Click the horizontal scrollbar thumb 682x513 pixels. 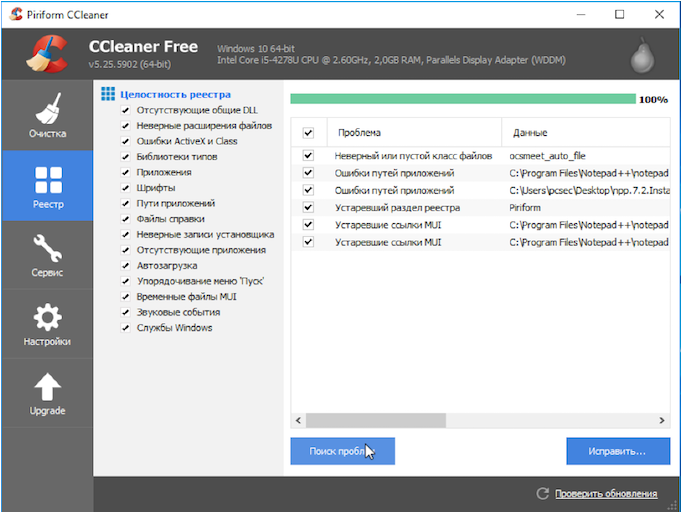click(376, 420)
